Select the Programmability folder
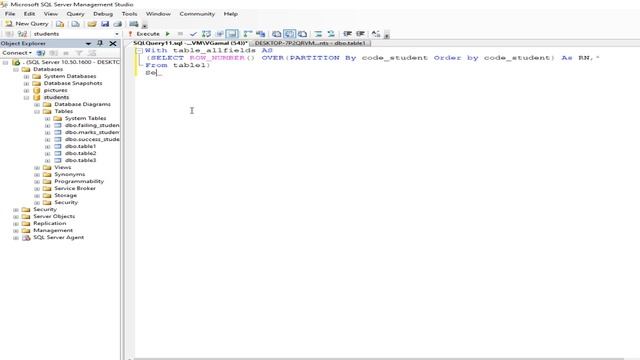 pos(79,181)
